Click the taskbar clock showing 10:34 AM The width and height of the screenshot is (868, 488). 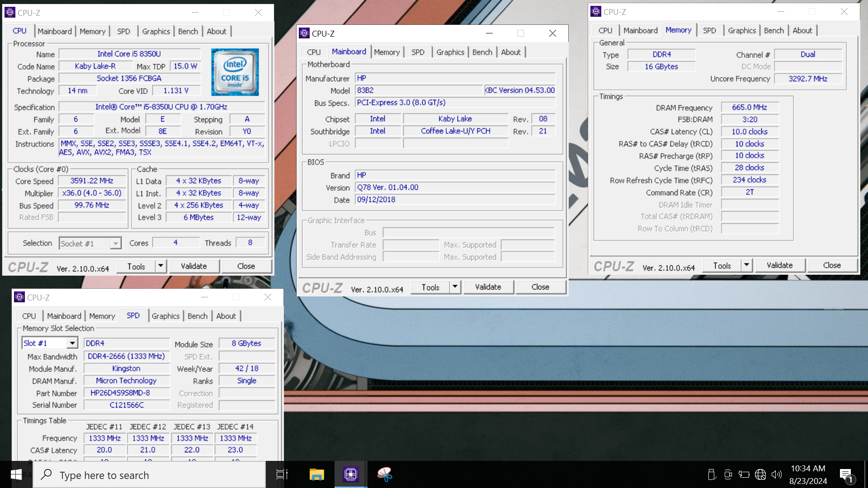[808, 474]
